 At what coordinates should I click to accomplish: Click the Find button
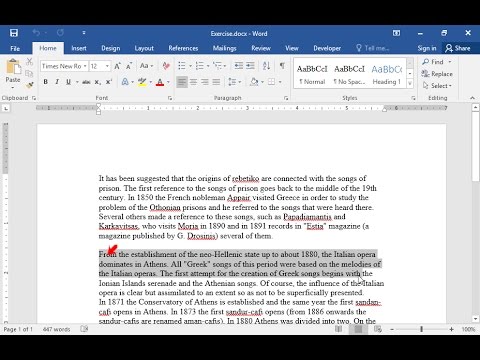(x=433, y=62)
